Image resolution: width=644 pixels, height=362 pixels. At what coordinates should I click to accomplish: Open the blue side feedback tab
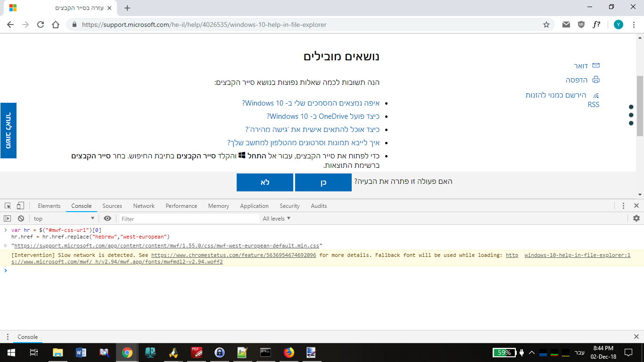click(x=8, y=131)
